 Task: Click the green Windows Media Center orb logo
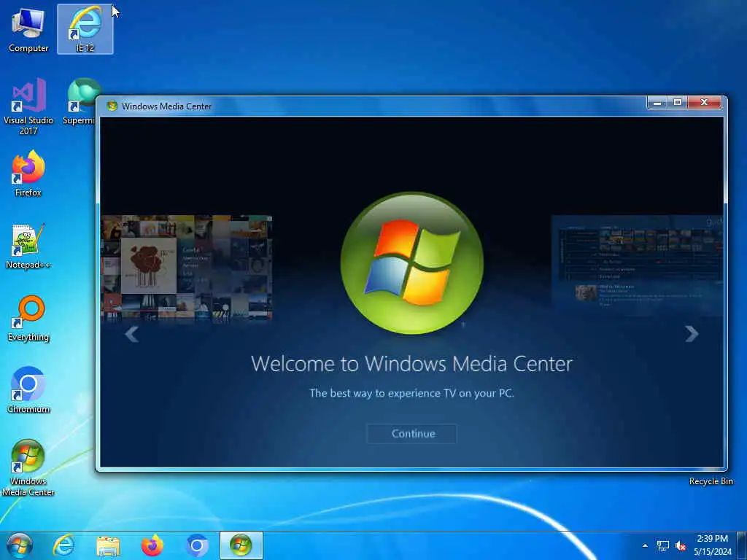(x=412, y=262)
